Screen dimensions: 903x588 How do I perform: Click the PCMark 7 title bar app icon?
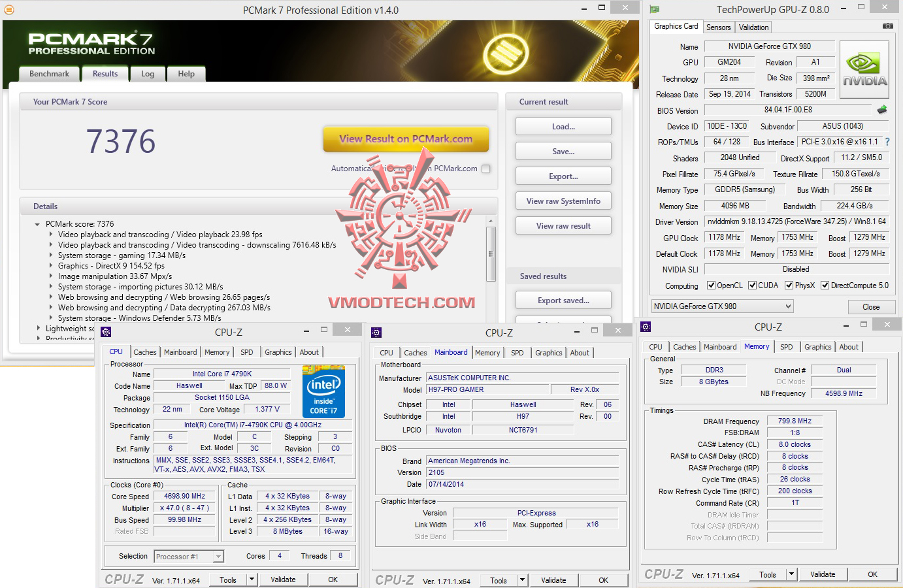[8, 10]
